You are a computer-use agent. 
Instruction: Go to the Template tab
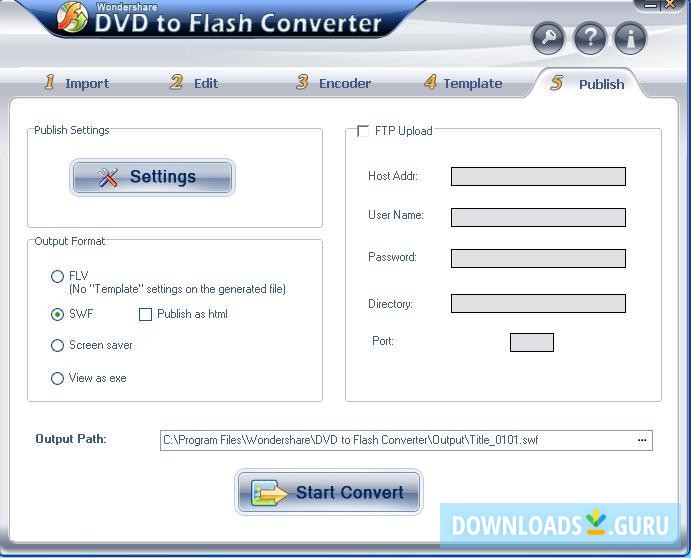tap(463, 83)
